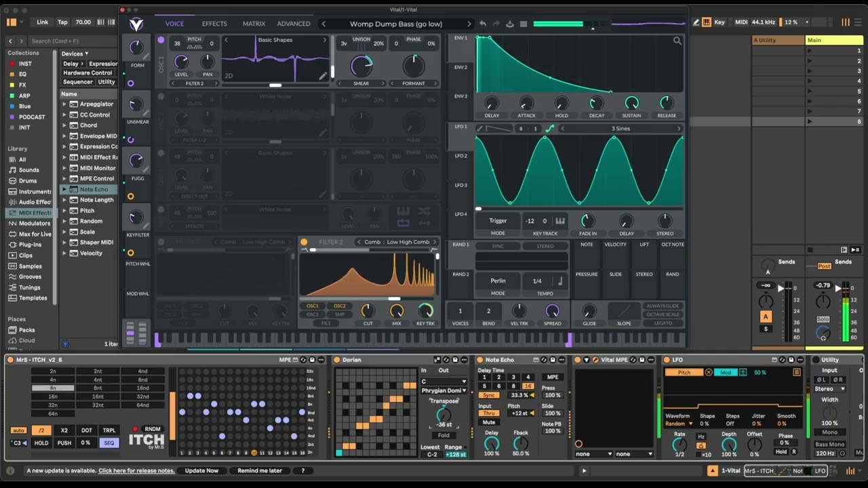Screen dimensions: 868x488
Task: Click Vital's undo arrow icon
Action: click(483, 24)
